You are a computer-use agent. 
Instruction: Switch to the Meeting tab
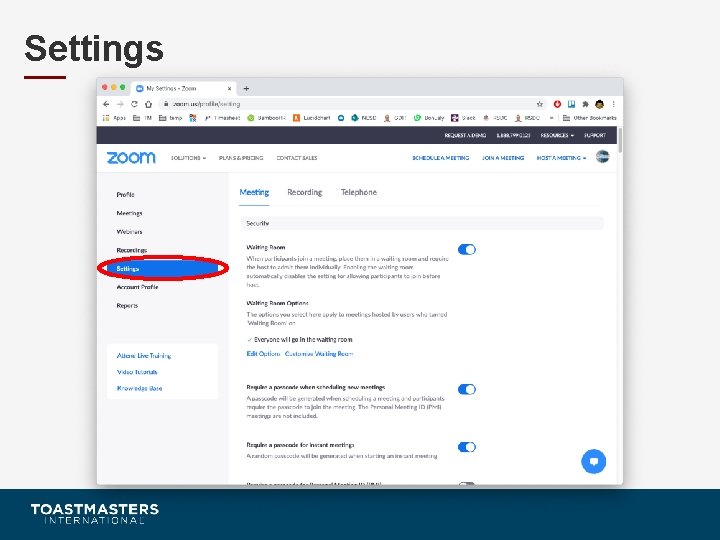254,192
